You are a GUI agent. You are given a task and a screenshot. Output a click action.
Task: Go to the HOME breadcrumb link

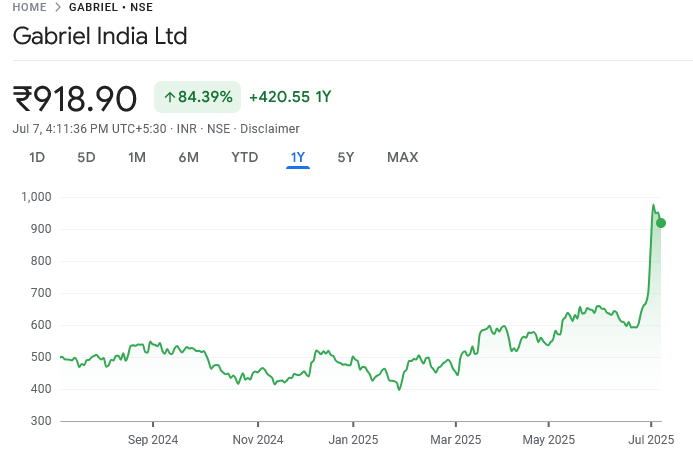[x=28, y=7]
